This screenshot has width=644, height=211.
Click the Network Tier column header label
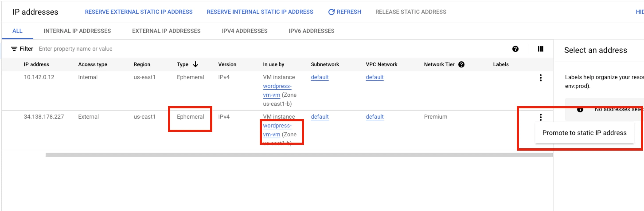pos(439,64)
